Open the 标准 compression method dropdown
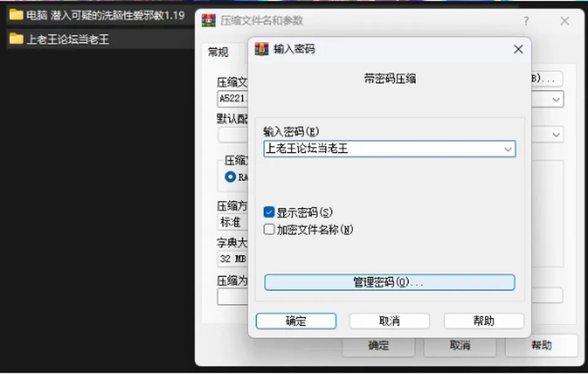 point(233,222)
